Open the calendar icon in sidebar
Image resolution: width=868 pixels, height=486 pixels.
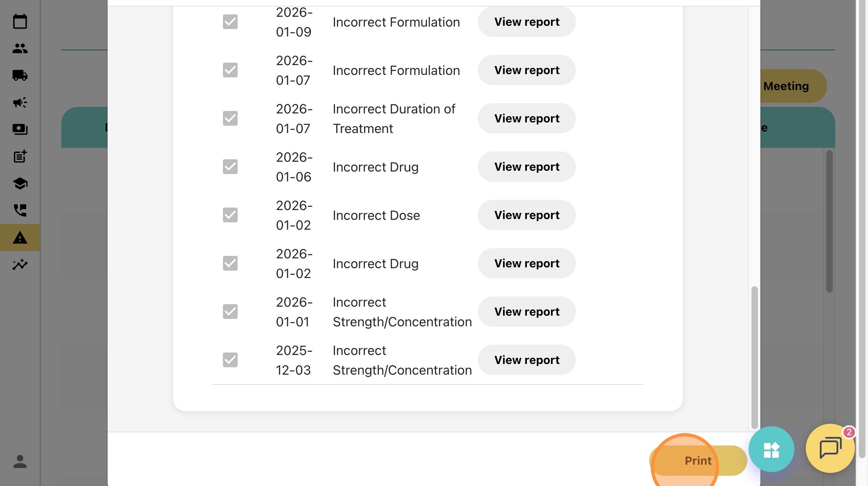20,21
